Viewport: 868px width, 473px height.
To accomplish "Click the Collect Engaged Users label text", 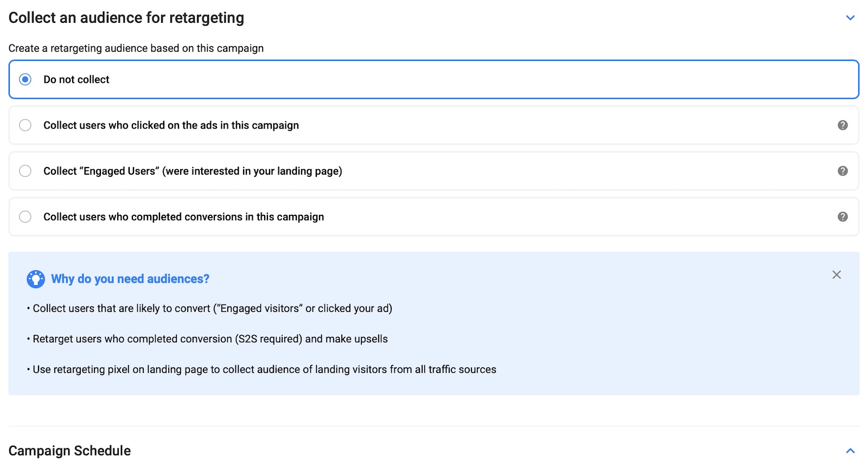I will [193, 171].
